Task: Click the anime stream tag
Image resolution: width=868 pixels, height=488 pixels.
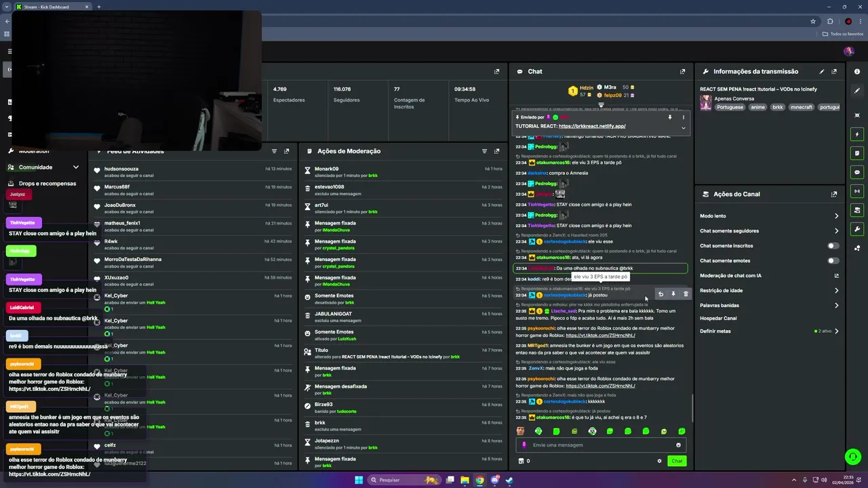Action: 757,107
